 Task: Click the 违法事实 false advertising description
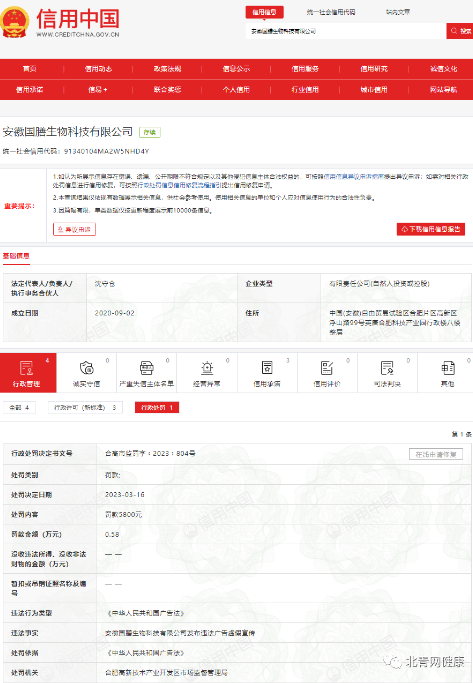coord(180,633)
